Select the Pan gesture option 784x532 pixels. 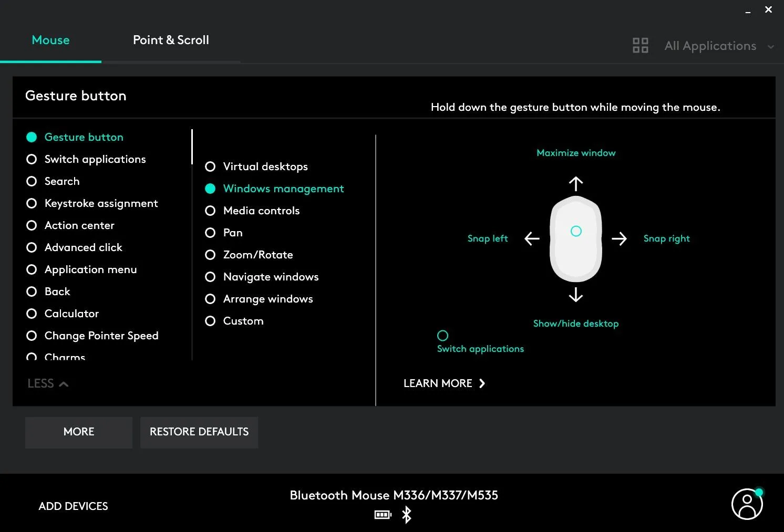210,233
